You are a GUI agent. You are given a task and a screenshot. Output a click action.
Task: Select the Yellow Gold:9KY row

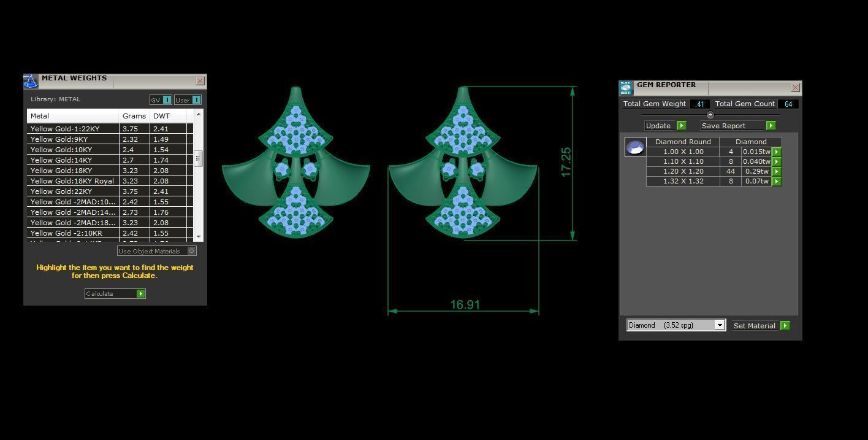pyautogui.click(x=110, y=139)
